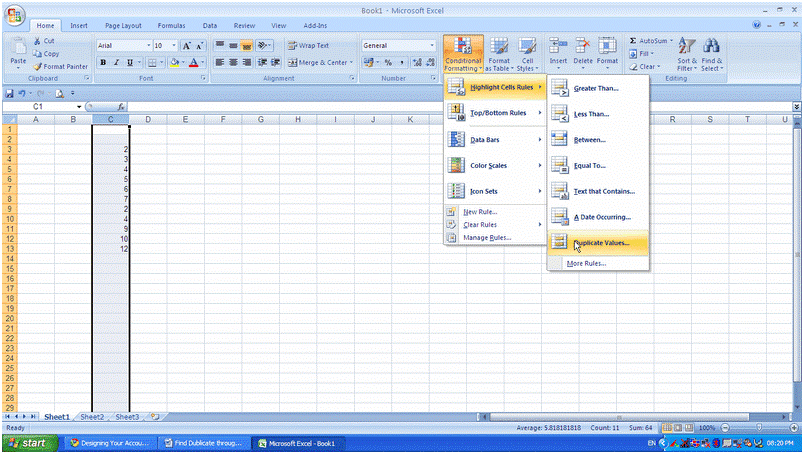Switch to Sheet2 tab
This screenshot has width=804, height=454.
click(92, 417)
